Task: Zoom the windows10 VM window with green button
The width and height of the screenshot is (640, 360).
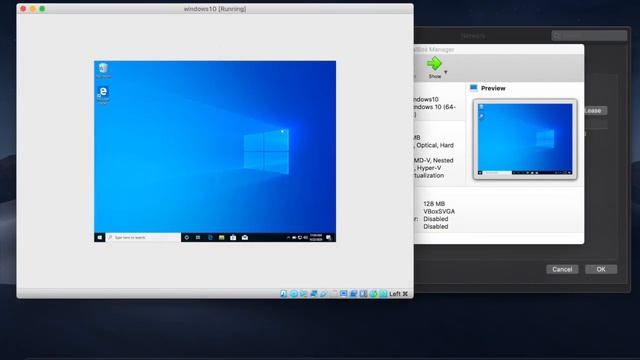Action: point(42,9)
